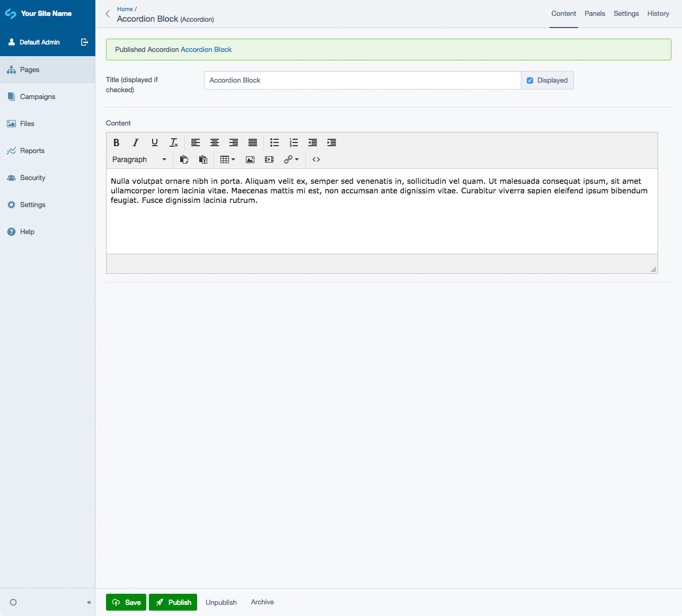Click the Home breadcrumb link
This screenshot has width=682, height=616.
[125, 9]
